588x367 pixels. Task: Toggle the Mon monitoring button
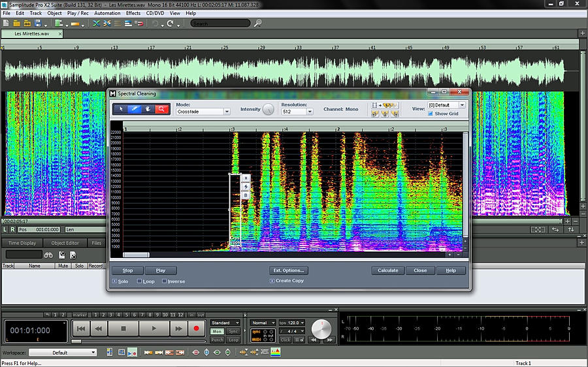[217, 331]
